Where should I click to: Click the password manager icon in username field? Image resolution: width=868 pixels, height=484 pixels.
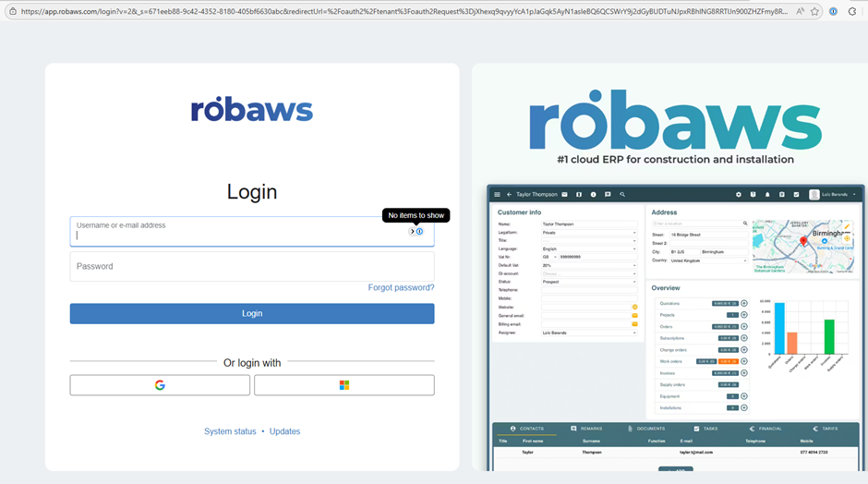tap(419, 232)
